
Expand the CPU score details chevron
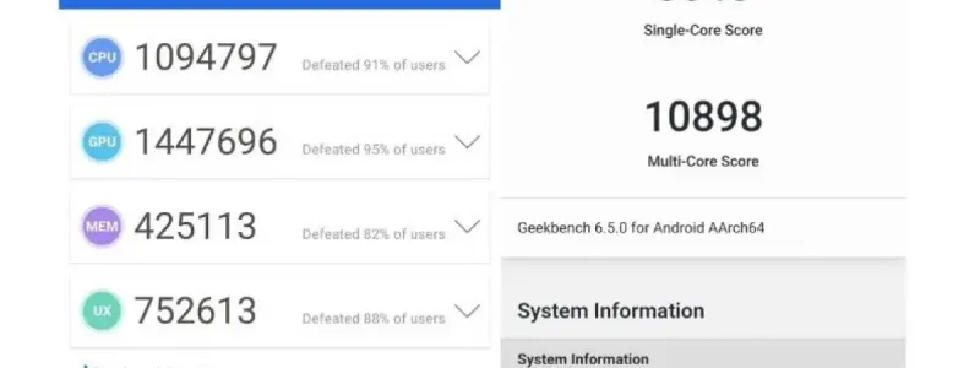(x=467, y=58)
